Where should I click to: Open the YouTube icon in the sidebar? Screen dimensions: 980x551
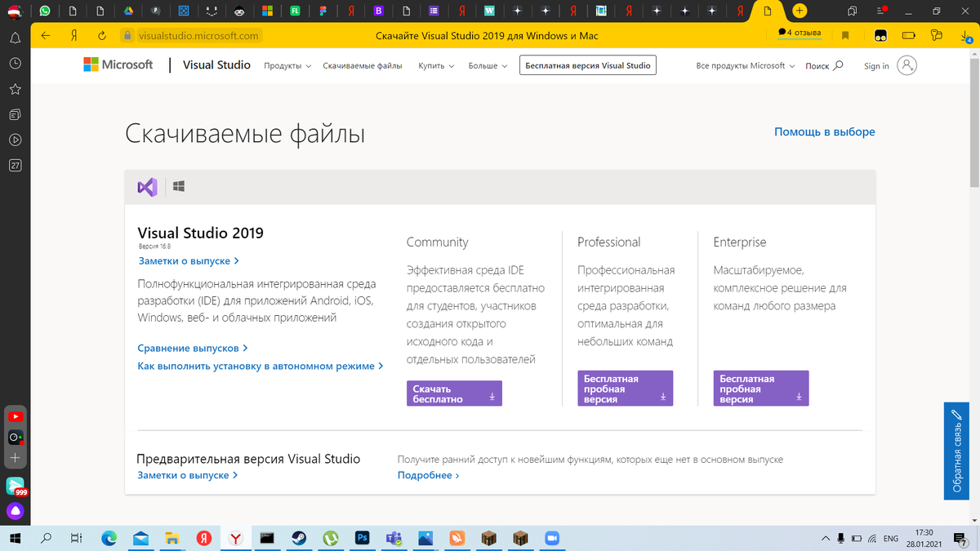(x=15, y=415)
